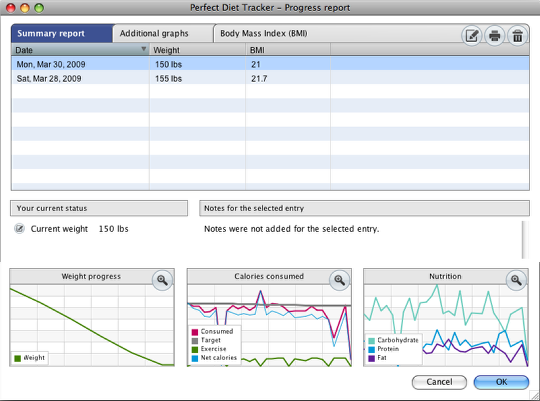
Task: Minimize window with yellow button
Action: coord(25,8)
